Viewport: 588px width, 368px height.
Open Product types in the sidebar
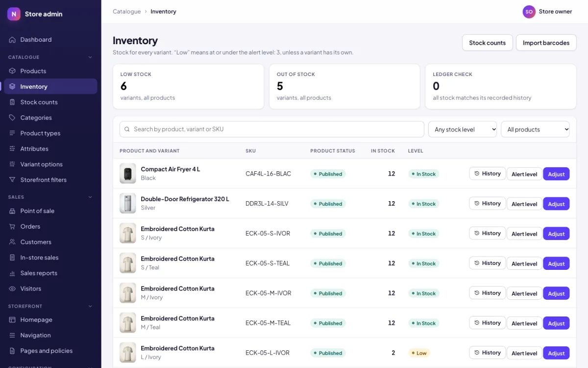coord(50,133)
